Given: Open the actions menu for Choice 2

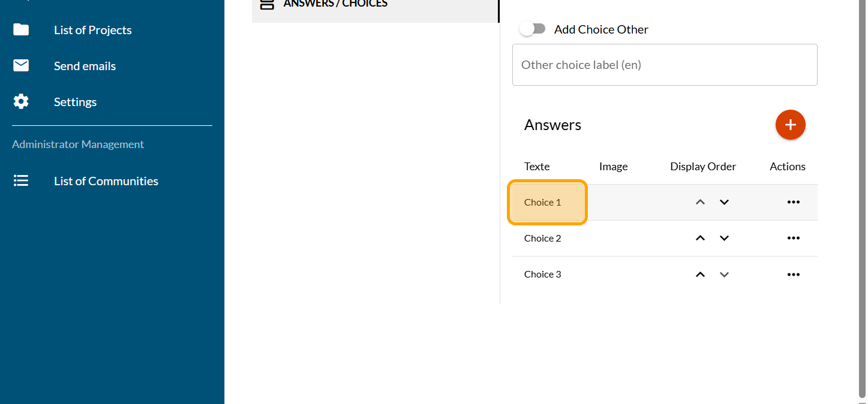Looking at the screenshot, I should click(793, 239).
